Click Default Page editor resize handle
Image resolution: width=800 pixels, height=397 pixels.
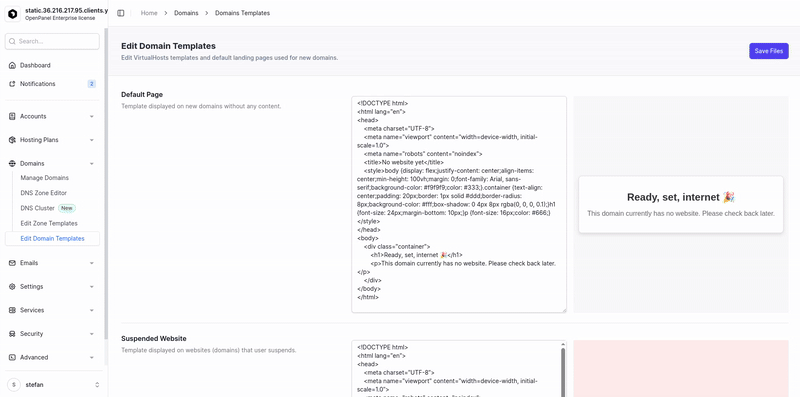coord(564,310)
